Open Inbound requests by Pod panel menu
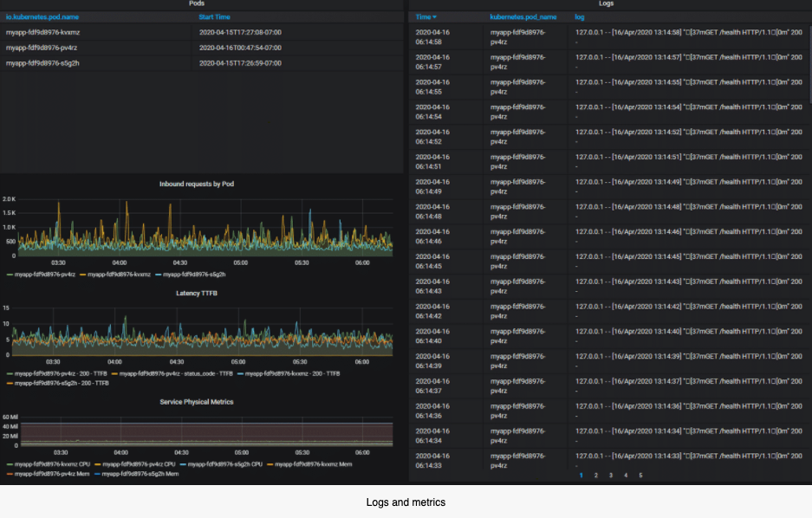This screenshot has width=812, height=518. click(x=197, y=184)
